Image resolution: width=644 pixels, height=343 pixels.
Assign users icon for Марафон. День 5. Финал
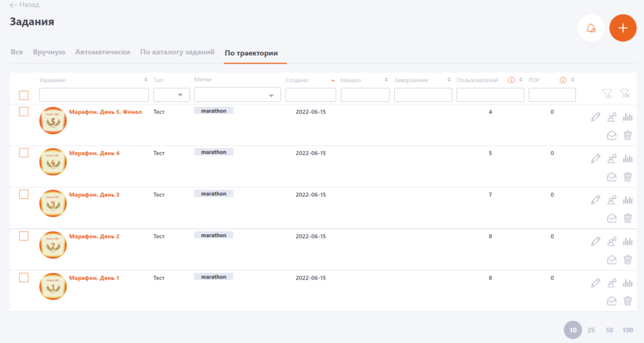coord(611,117)
